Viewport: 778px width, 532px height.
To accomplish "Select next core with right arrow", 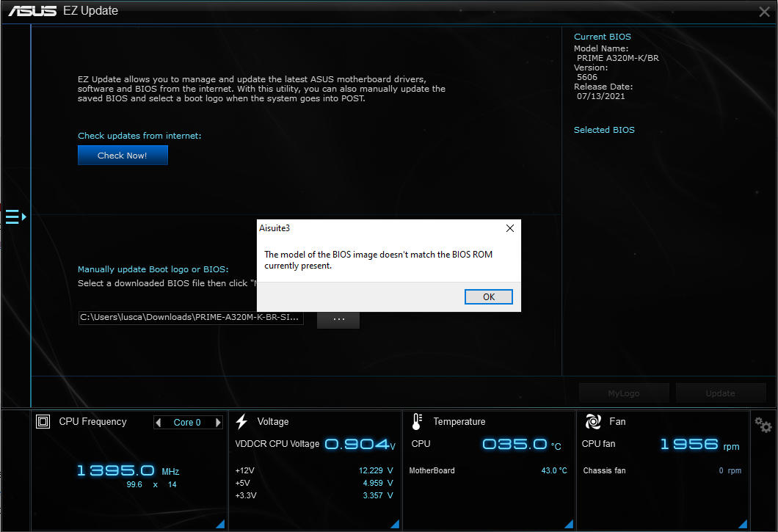I will (218, 423).
